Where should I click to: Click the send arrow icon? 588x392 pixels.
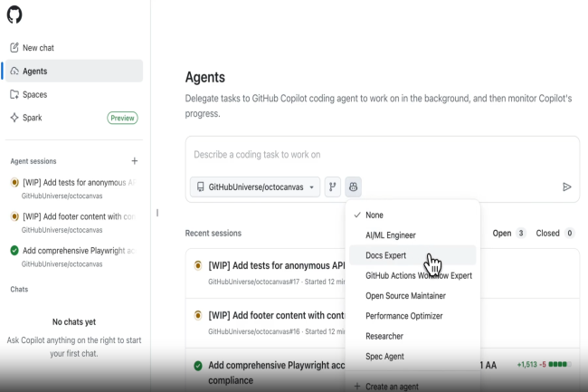tap(566, 187)
